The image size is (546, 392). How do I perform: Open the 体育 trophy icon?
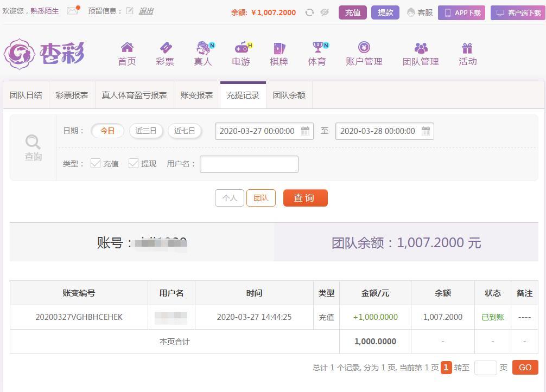[318, 48]
